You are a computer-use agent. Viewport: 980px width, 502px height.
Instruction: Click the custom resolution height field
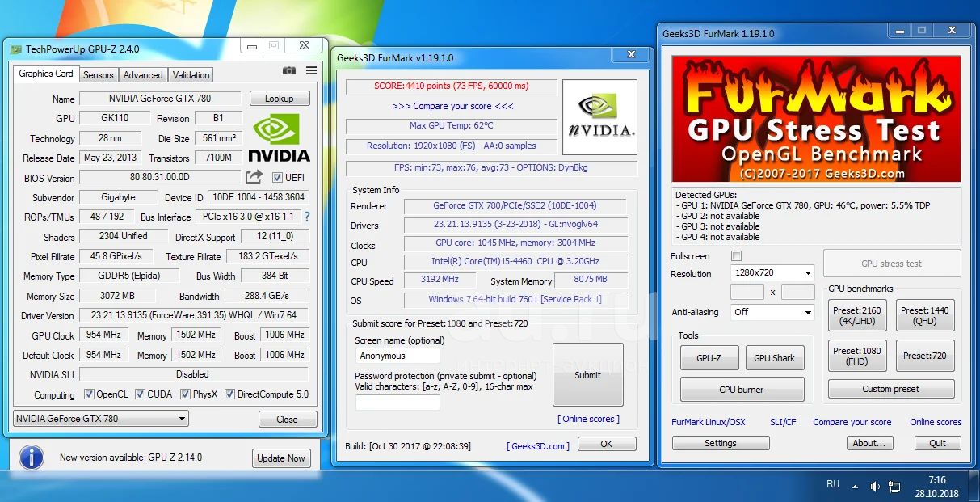click(x=798, y=292)
